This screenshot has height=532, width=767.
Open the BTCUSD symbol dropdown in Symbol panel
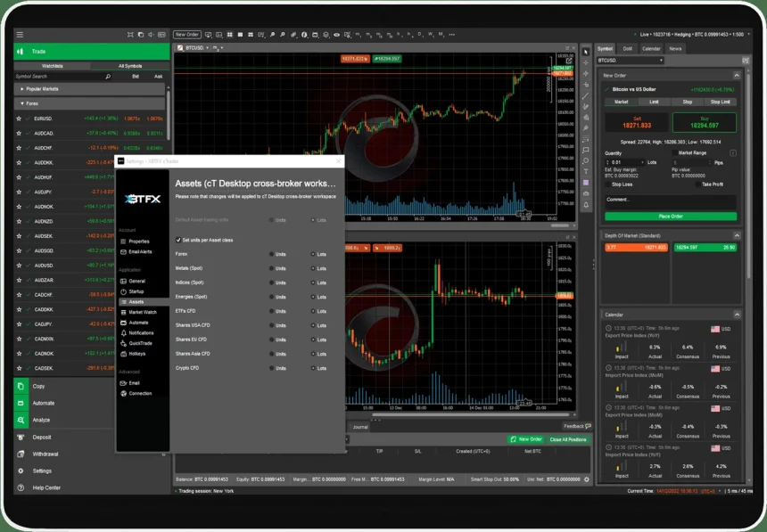point(631,61)
